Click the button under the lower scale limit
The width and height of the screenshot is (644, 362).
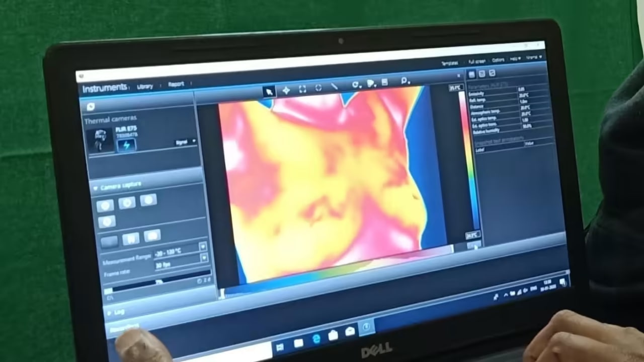click(474, 245)
